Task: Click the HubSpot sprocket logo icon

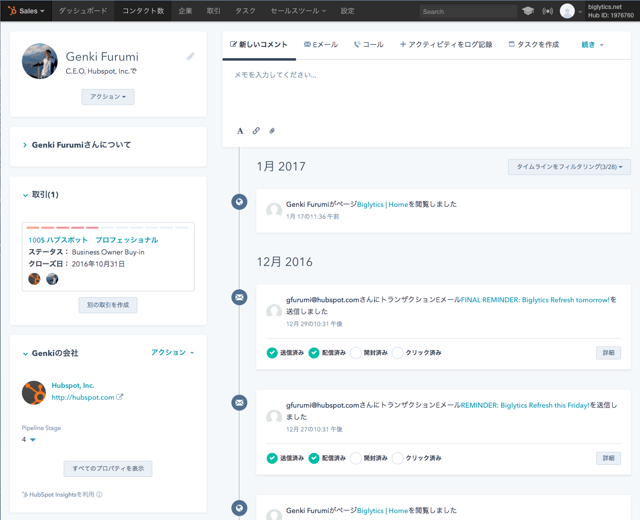Action: [11, 11]
